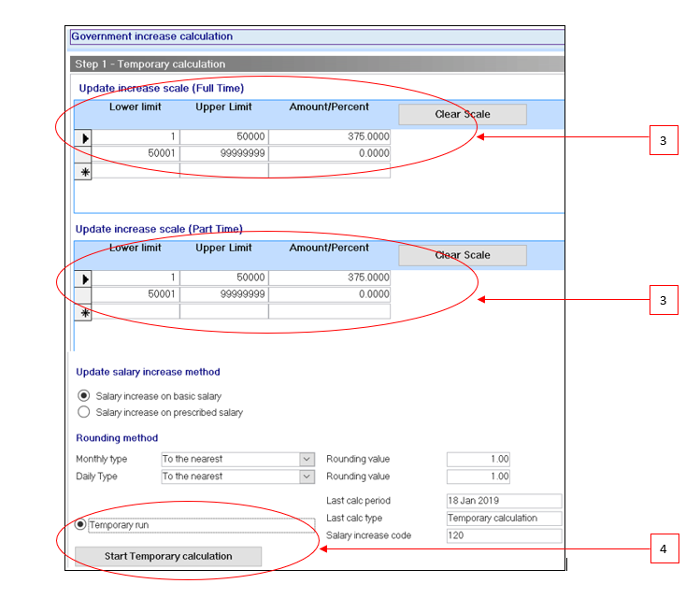
Task: Select Salary increase on basic salary
Action: [x=84, y=396]
